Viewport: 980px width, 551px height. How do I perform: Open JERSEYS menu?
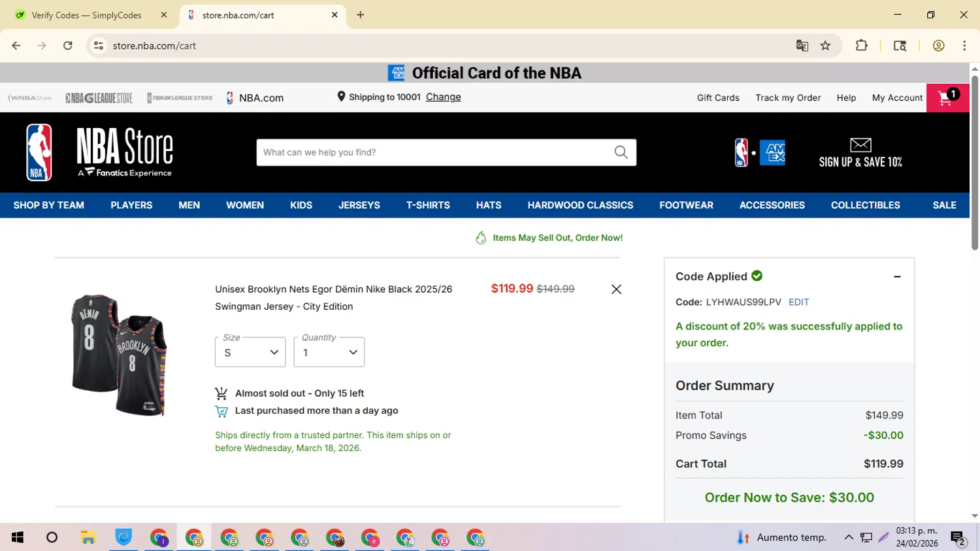click(359, 205)
